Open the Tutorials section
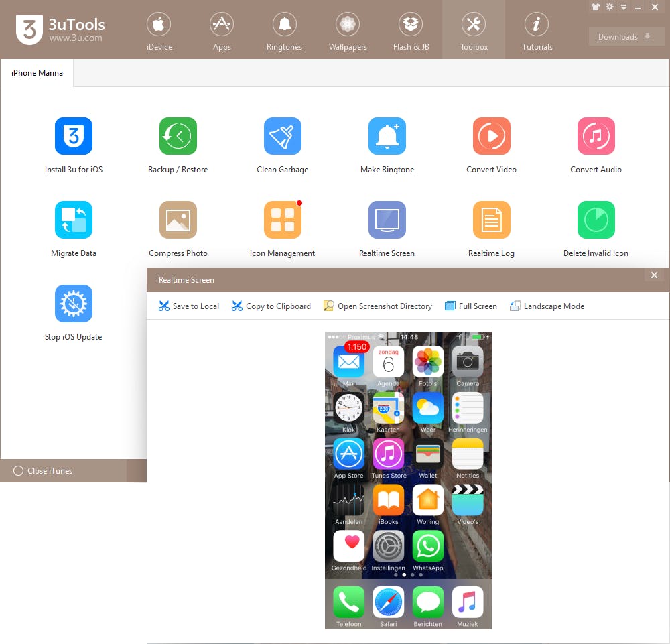This screenshot has height=644, width=670. pos(537,29)
